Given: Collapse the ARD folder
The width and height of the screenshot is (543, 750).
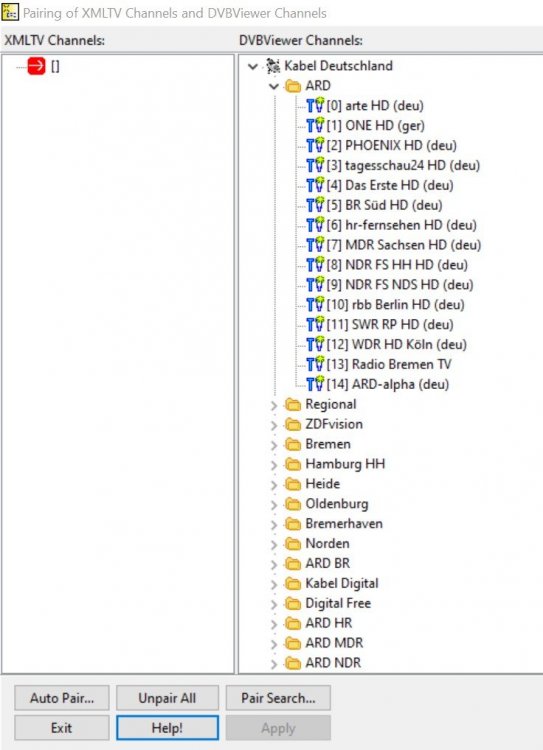Looking at the screenshot, I should click(x=274, y=87).
